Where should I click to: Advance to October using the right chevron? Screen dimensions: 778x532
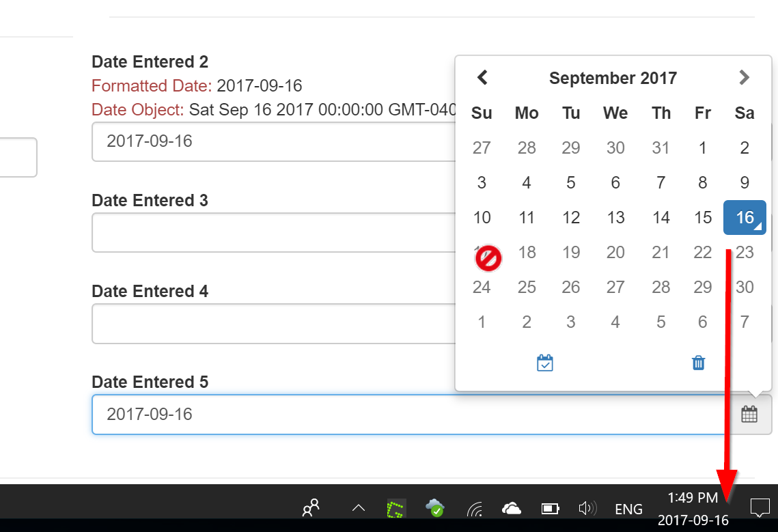pos(744,78)
